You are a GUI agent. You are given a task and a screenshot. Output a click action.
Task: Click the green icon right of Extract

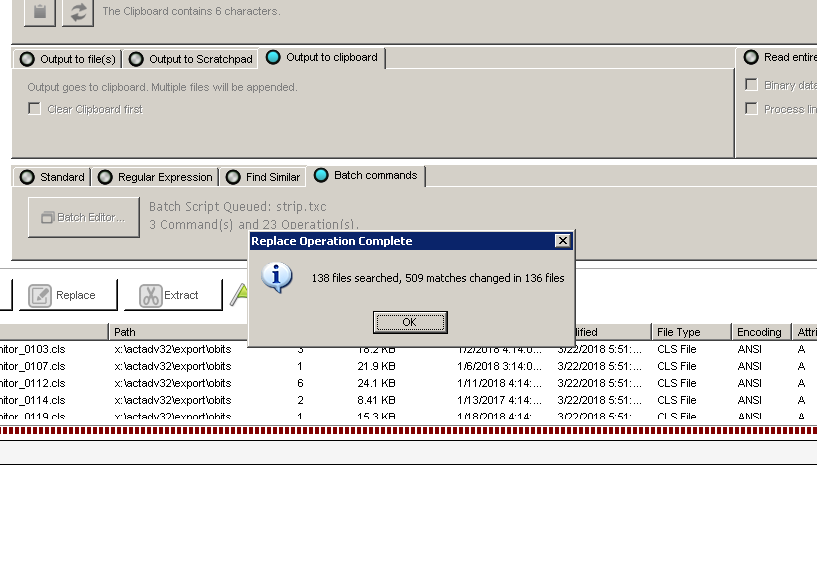(240, 295)
